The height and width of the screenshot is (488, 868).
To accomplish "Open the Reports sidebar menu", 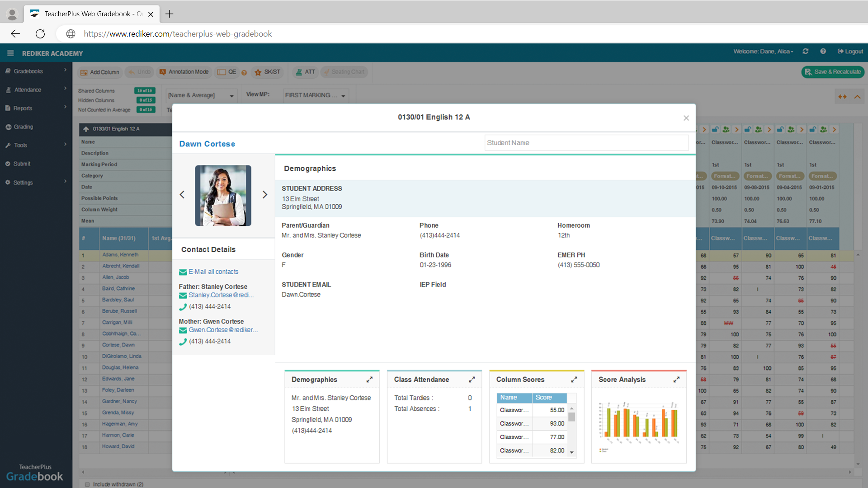I will [36, 108].
